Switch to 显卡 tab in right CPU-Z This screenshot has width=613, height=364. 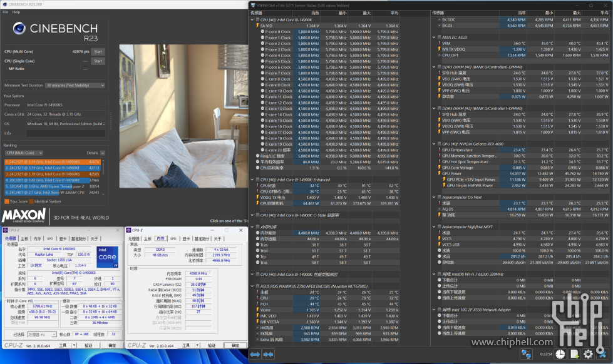coord(186,239)
